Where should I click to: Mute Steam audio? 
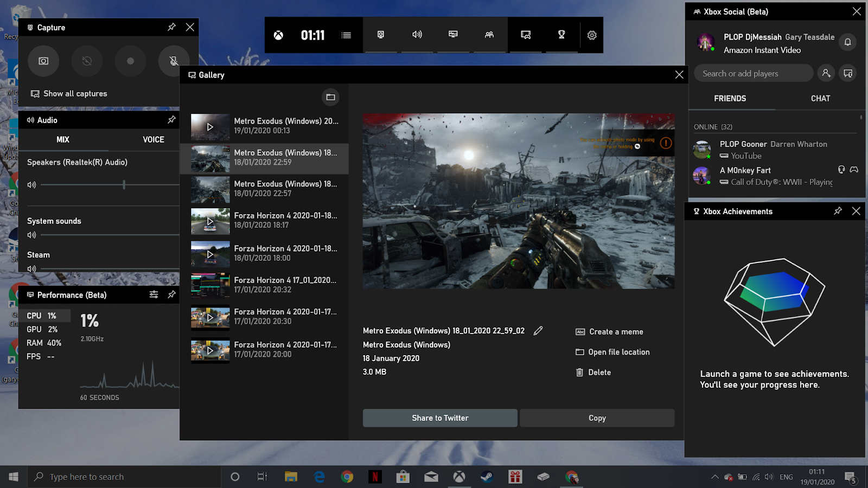coord(31,268)
